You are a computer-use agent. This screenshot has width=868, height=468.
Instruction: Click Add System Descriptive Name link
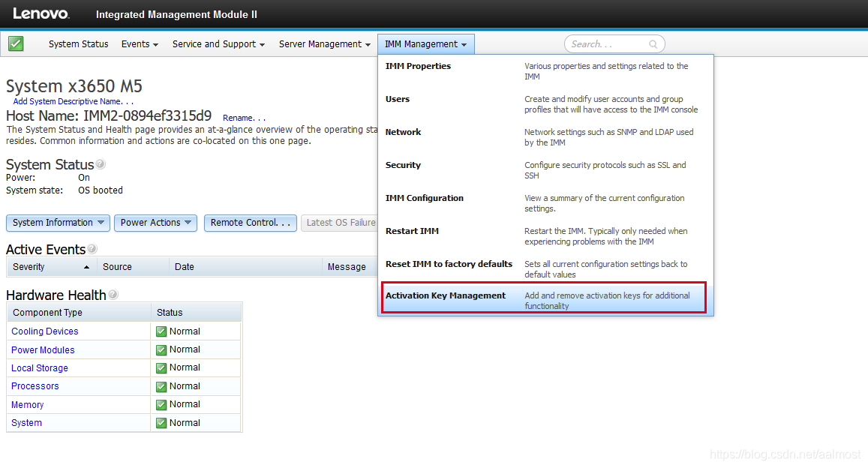[73, 101]
